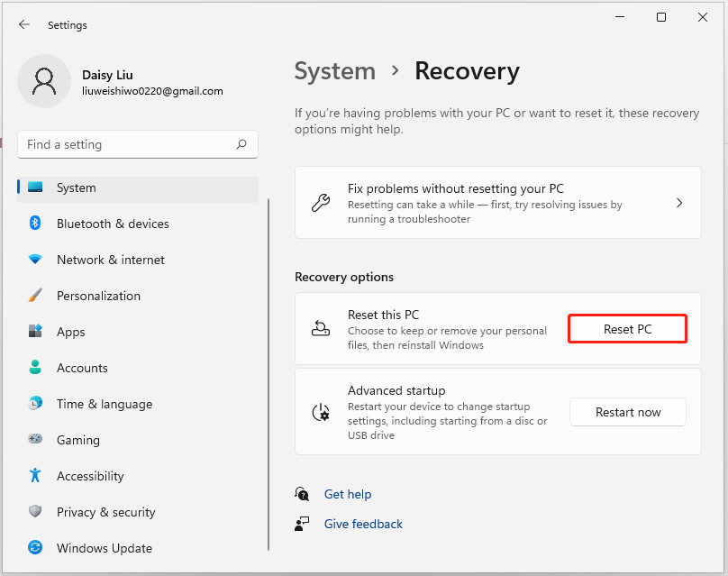Select the Personalization brush icon

point(34,296)
